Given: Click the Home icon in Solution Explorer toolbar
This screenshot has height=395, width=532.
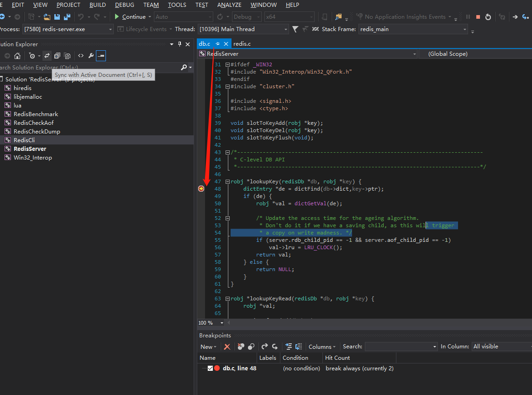Looking at the screenshot, I should 17,55.
